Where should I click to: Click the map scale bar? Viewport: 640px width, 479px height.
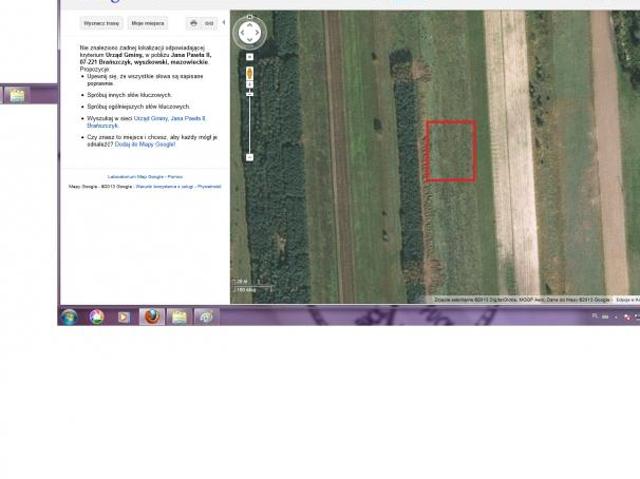click(253, 286)
